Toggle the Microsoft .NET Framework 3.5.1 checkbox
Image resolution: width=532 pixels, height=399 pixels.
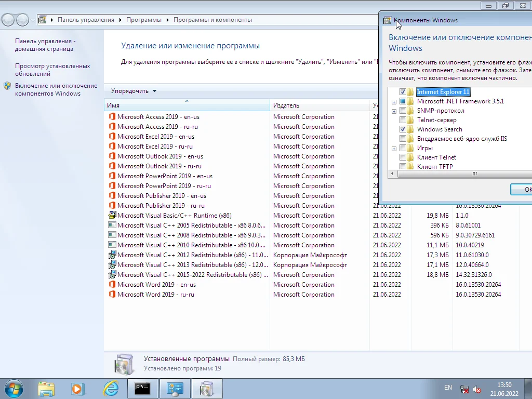[x=403, y=101]
